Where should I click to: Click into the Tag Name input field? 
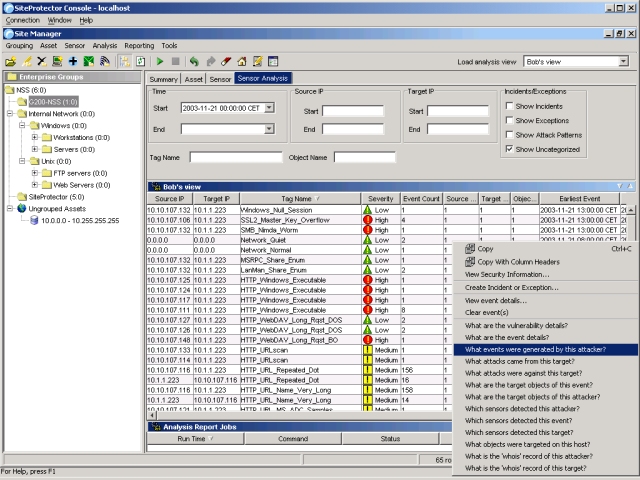tap(236, 157)
